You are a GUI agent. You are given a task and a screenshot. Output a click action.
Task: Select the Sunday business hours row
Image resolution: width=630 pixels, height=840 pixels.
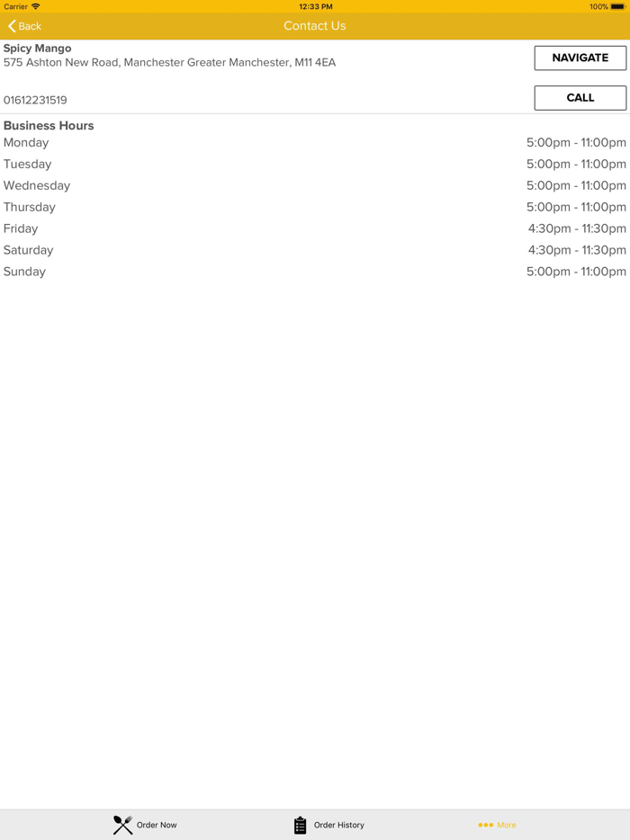pyautogui.click(x=315, y=272)
